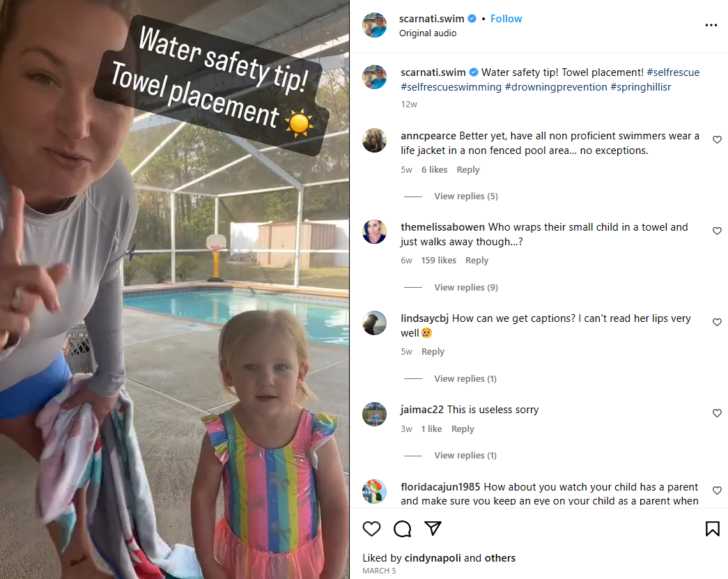The image size is (728, 579).
Task: Open themelissabowen's profile avatar
Action: click(374, 232)
